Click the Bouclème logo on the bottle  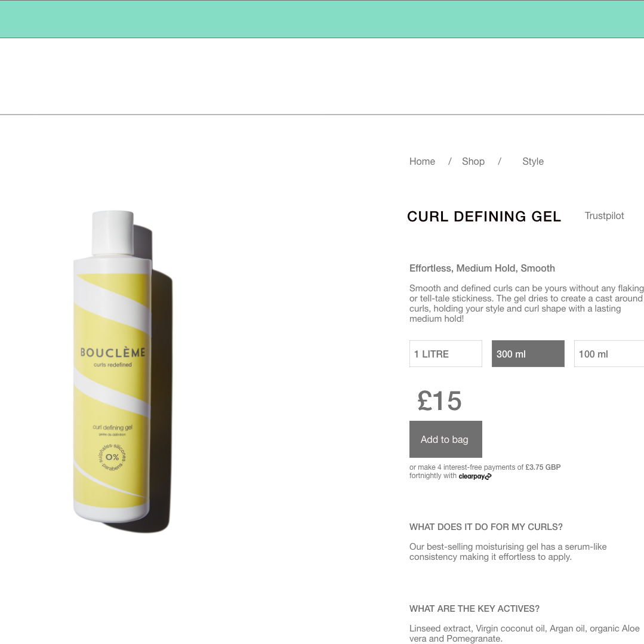coord(113,352)
